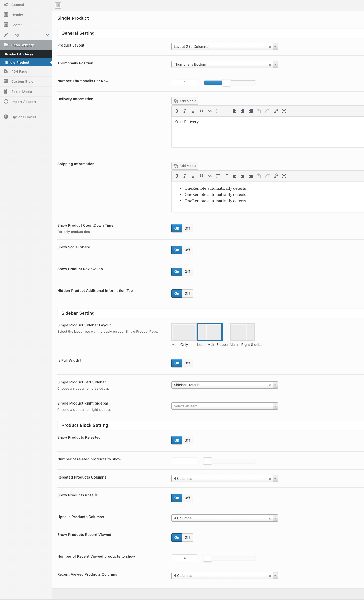Click bulleted list icon in Shipping editor

pos(218,176)
